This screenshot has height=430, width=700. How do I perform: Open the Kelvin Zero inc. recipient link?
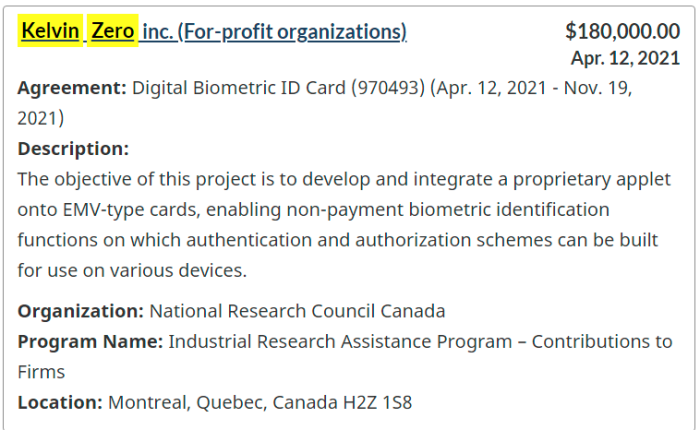(212, 31)
